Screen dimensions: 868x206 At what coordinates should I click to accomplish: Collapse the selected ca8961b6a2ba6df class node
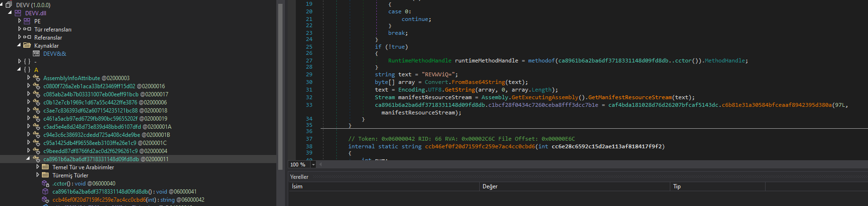28,158
